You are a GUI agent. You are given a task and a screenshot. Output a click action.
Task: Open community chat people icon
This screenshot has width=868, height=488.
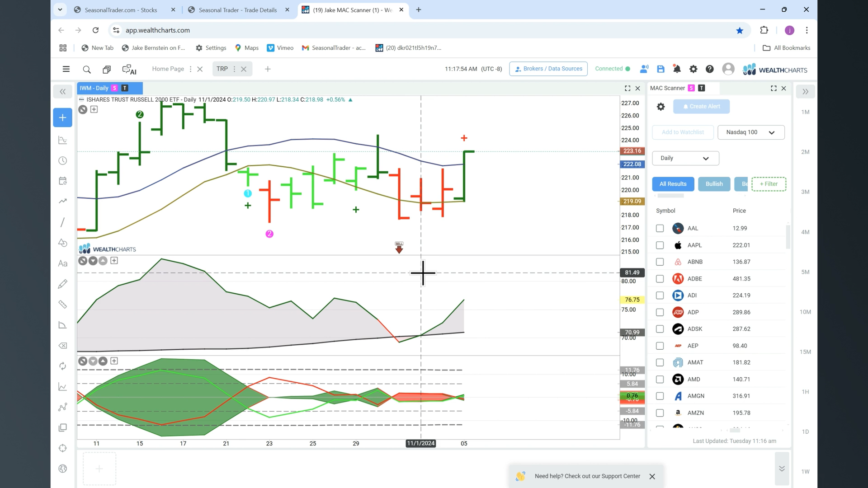[644, 69]
